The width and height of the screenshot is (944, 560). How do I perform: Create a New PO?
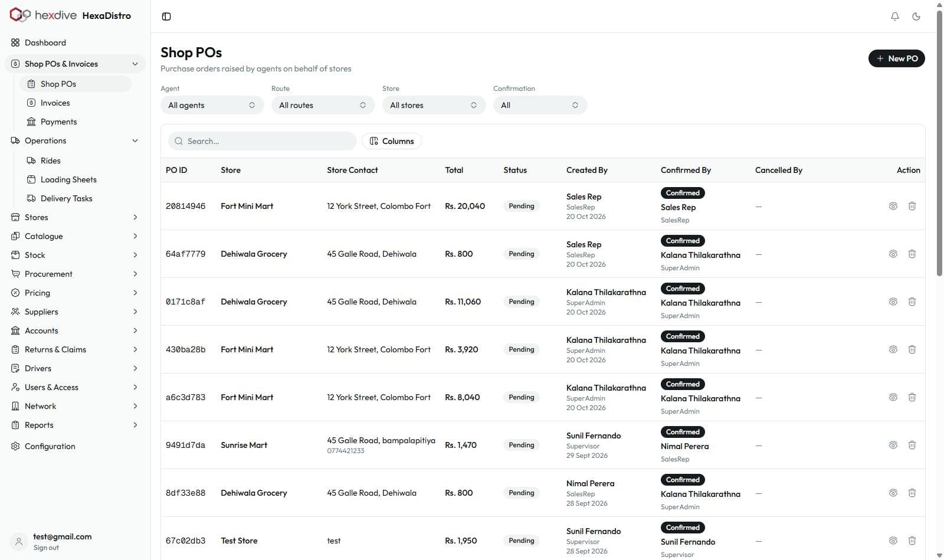897,58
